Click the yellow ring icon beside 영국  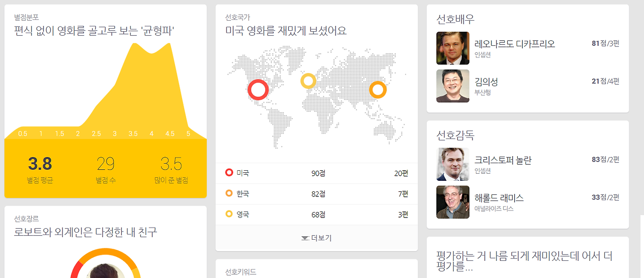[x=229, y=214]
